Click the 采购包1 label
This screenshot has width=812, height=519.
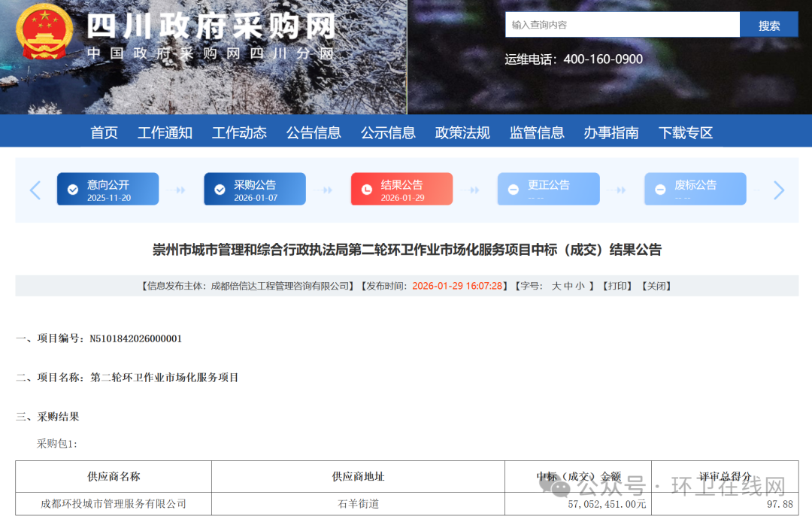[x=57, y=444]
